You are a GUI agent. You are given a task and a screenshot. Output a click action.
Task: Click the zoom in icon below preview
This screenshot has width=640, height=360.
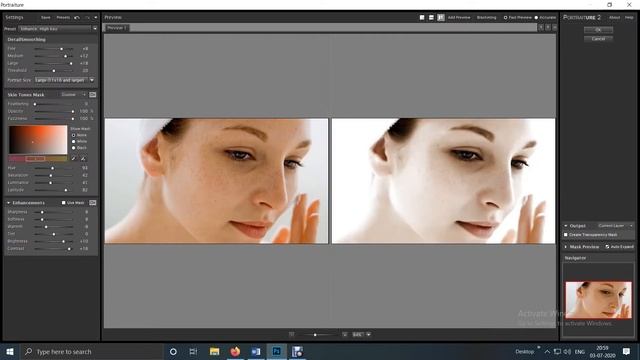pos(344,334)
